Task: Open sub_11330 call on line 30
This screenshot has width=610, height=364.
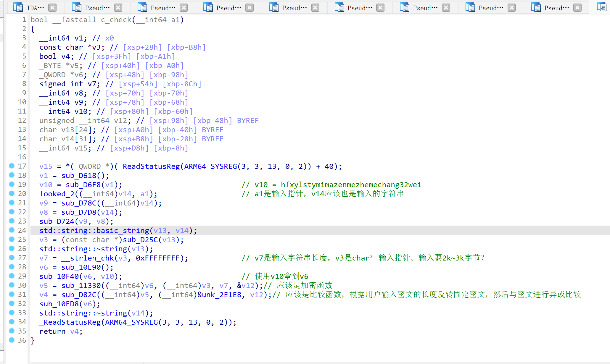Action: tap(81, 286)
